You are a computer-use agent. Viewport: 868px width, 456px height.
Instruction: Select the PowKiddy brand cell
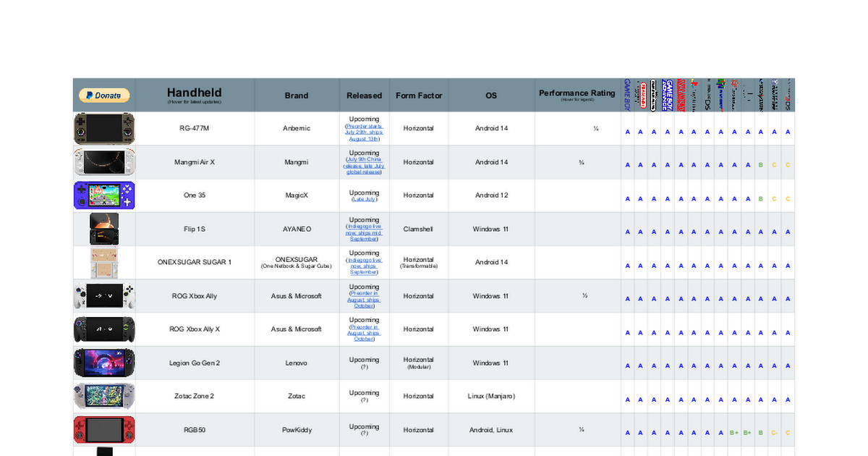297,430
